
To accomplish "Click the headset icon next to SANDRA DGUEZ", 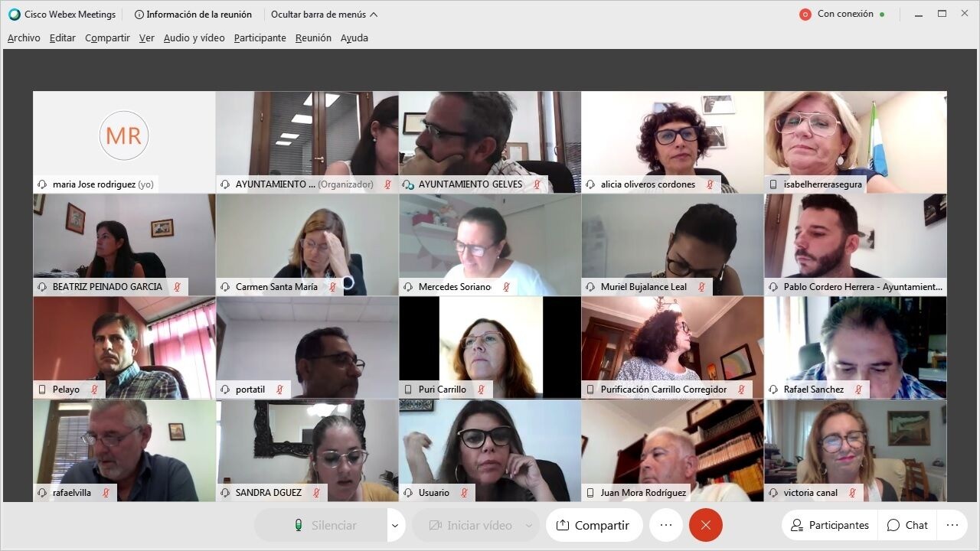I will [x=226, y=493].
